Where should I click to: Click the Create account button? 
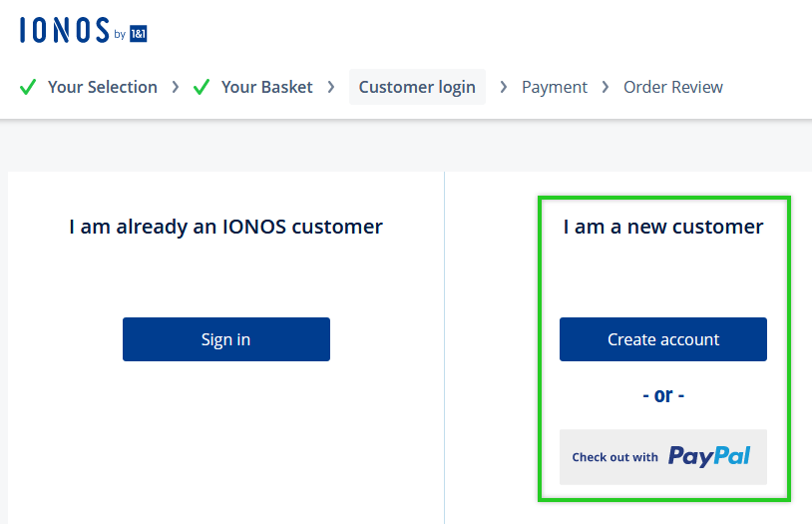tap(663, 339)
